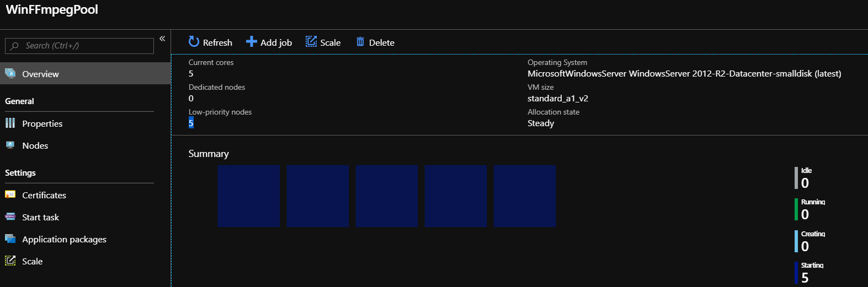Click the Nodes monitor icon
868x287 pixels.
click(10, 145)
